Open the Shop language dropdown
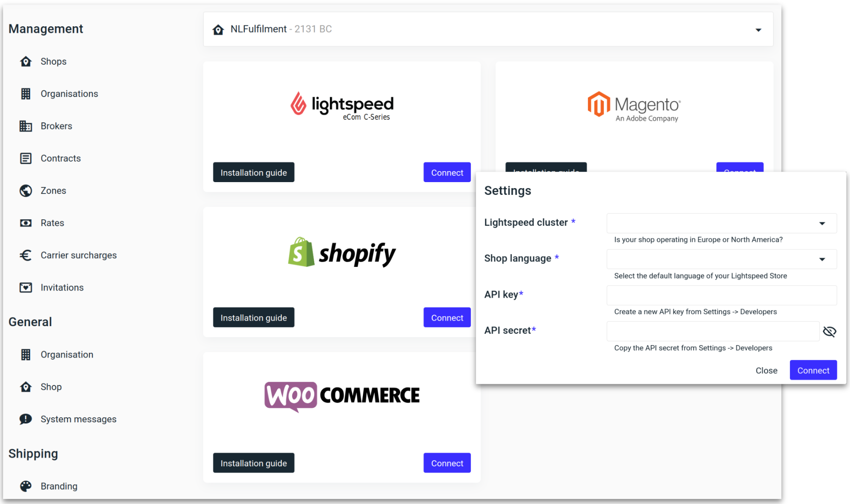 pos(822,259)
